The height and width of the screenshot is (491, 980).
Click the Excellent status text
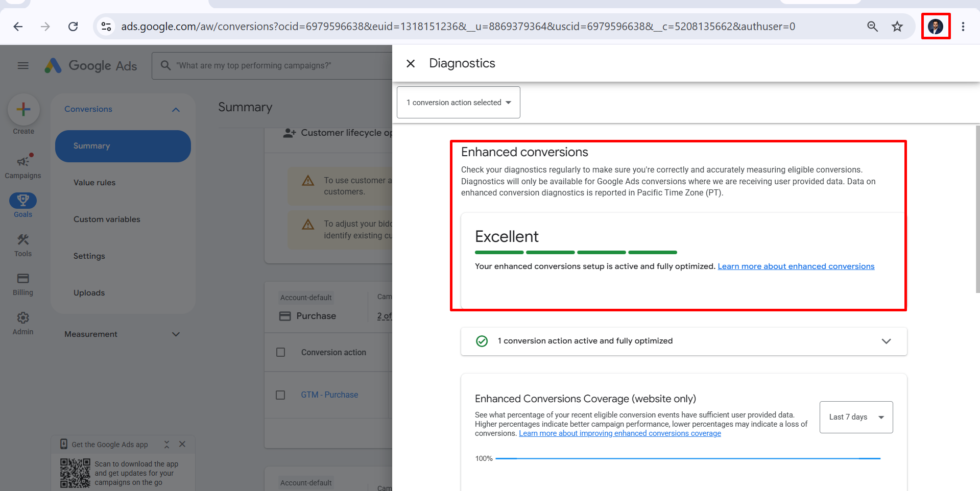click(507, 236)
